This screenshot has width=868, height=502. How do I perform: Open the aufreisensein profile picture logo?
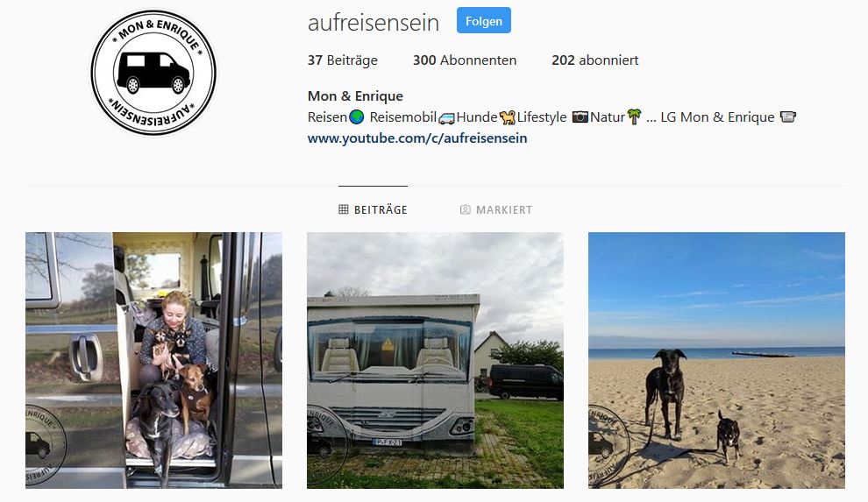pyautogui.click(x=153, y=73)
